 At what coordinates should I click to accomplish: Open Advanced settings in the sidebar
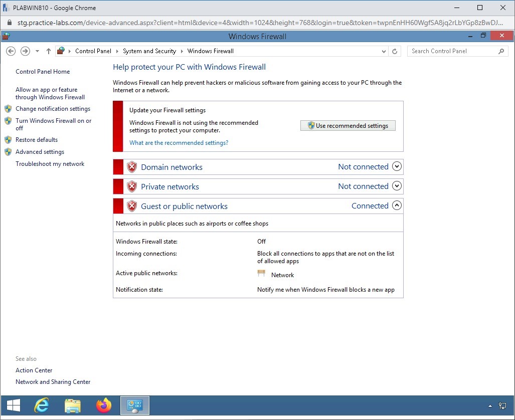40,152
